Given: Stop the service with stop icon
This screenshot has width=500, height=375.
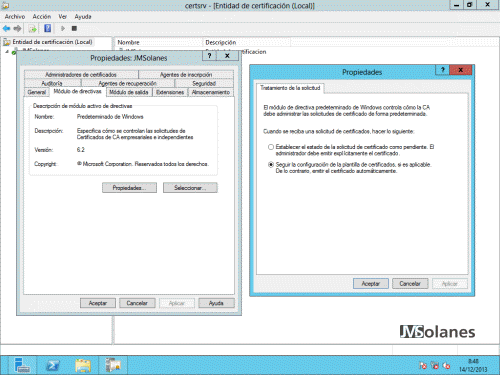Looking at the screenshot, I should tap(74, 29).
